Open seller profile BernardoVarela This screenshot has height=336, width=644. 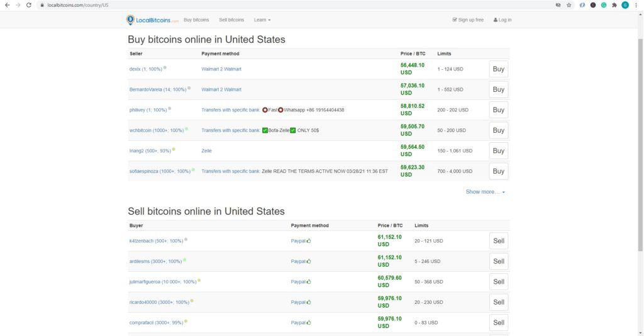[158, 89]
